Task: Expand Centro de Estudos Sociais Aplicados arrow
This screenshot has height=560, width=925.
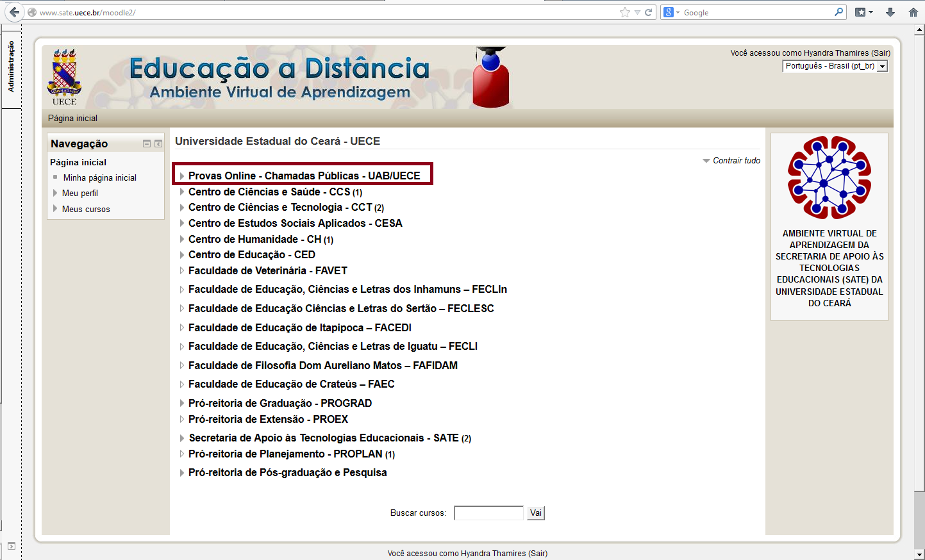Action: pos(182,223)
